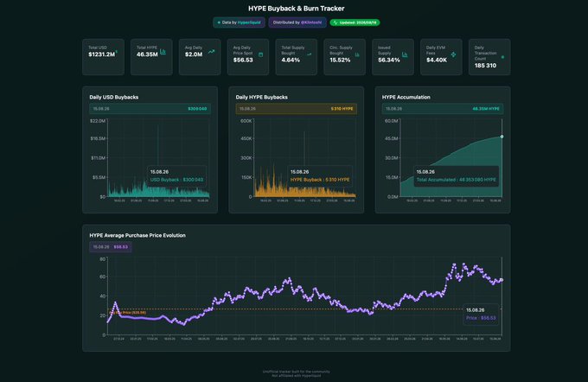
Task: Click the orange date bar showing 5 310 HYPE
Action: (x=297, y=109)
